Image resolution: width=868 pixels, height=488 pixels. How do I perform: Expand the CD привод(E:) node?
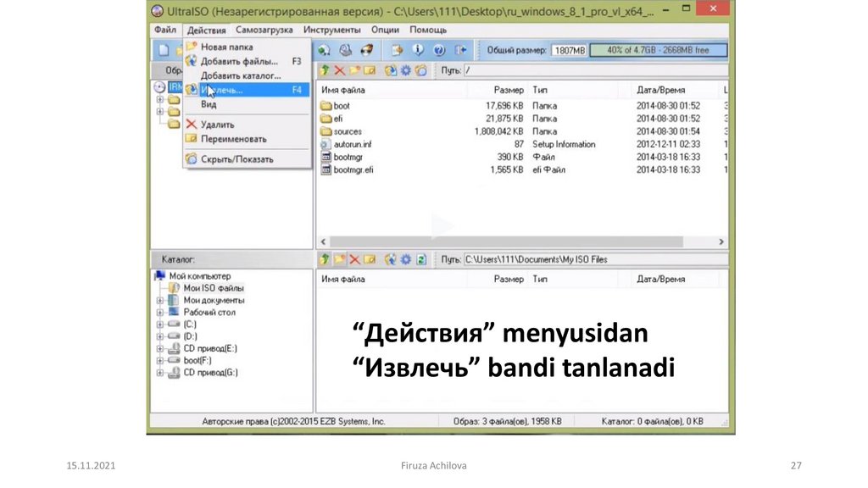(160, 348)
